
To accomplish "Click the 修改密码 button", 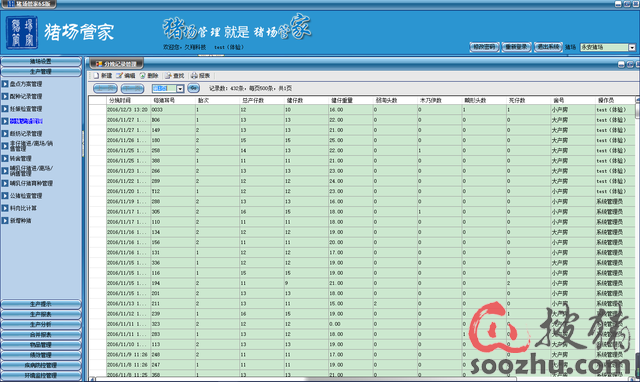I will point(484,47).
